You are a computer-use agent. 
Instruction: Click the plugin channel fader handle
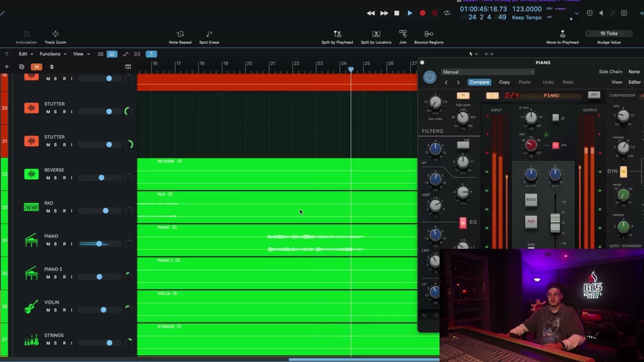pos(555,223)
